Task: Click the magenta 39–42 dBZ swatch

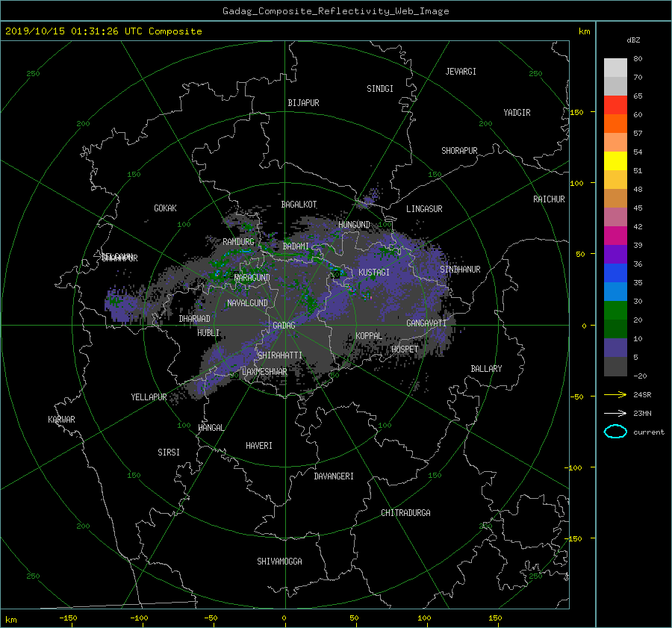Action: pos(615,236)
